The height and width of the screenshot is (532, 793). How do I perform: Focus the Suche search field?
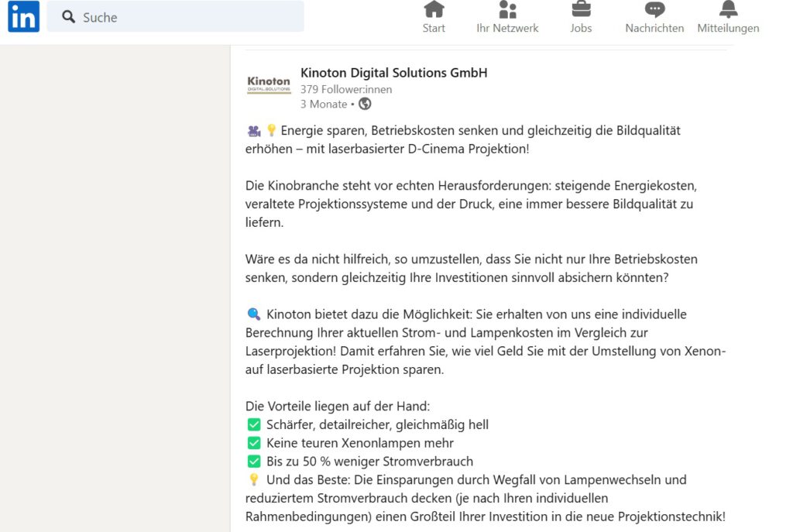point(176,17)
